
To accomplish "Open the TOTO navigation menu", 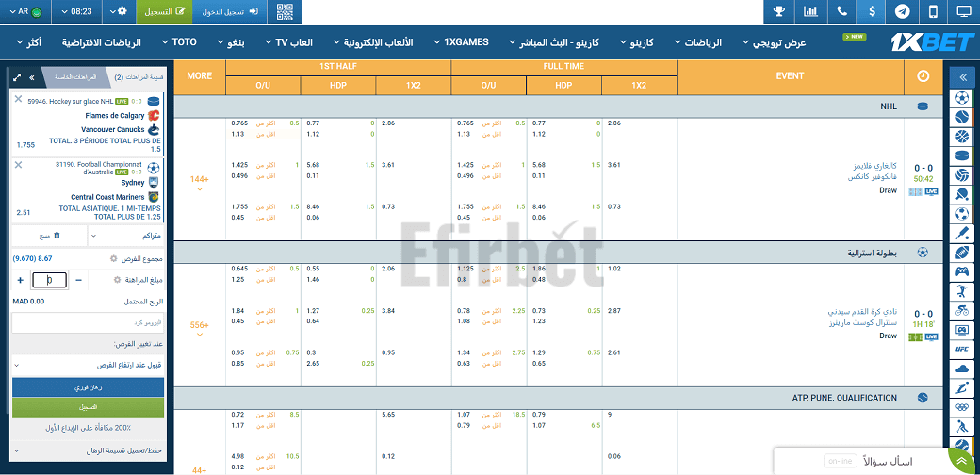I will click(x=179, y=42).
